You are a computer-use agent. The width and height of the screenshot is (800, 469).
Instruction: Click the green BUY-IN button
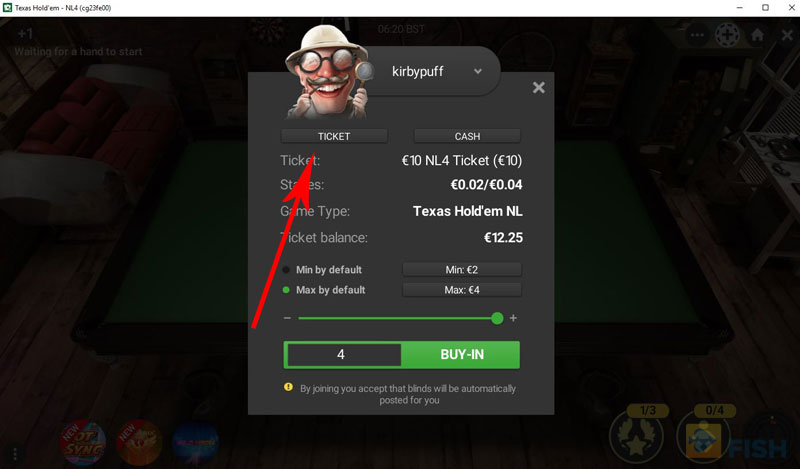pos(461,355)
